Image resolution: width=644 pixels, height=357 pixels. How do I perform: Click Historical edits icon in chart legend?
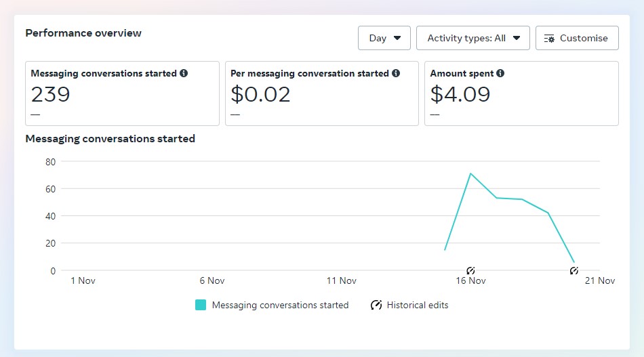coord(376,305)
